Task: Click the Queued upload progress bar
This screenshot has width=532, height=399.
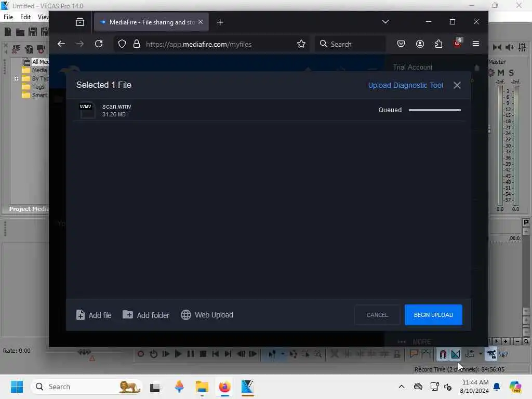Action: pos(435,110)
